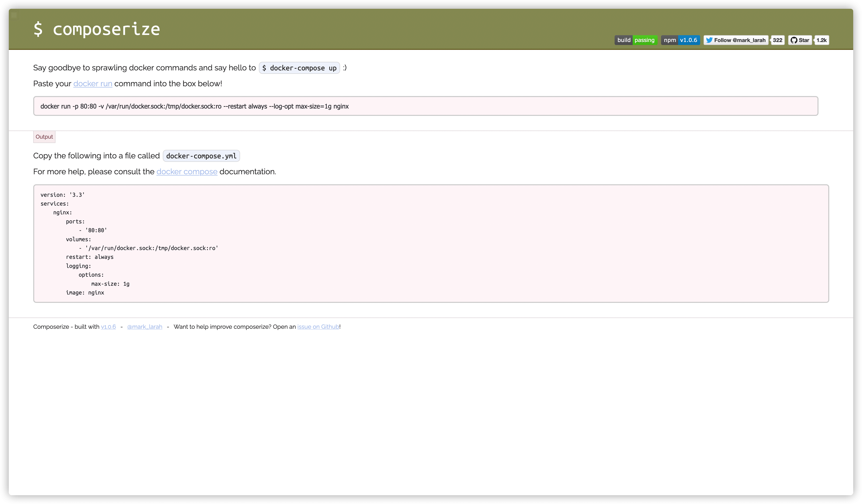
Task: Click the $ docker-compose up code snippet
Action: (x=299, y=68)
